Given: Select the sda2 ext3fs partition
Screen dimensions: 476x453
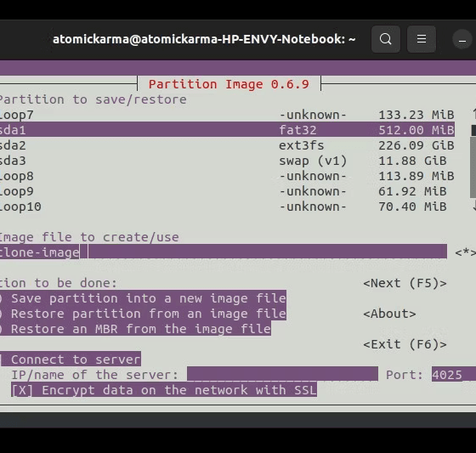Looking at the screenshot, I should [227, 145].
